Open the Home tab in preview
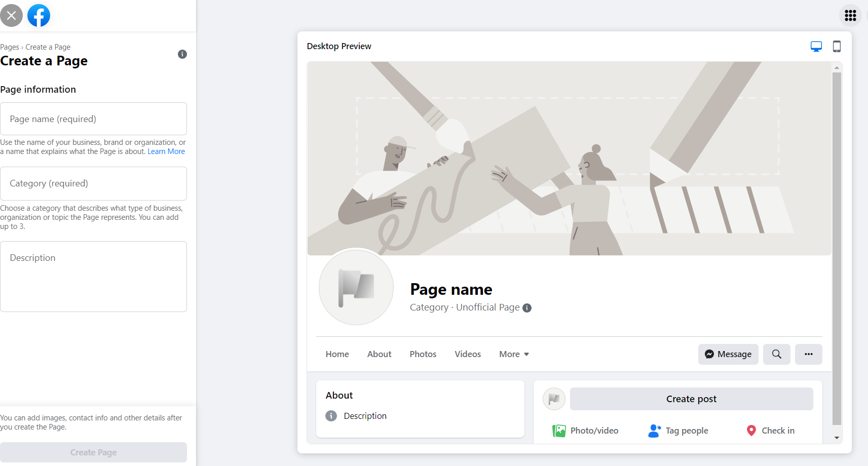The width and height of the screenshot is (868, 466). click(x=337, y=354)
